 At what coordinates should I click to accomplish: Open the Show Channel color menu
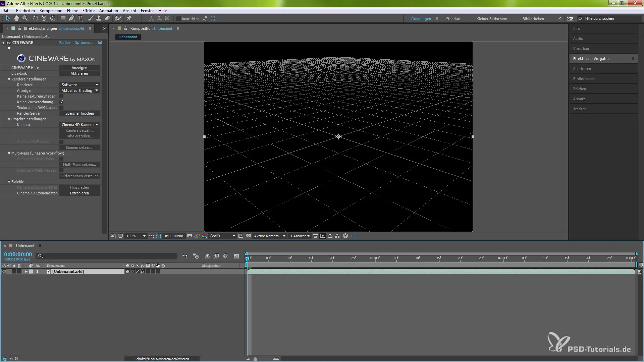pos(204,236)
